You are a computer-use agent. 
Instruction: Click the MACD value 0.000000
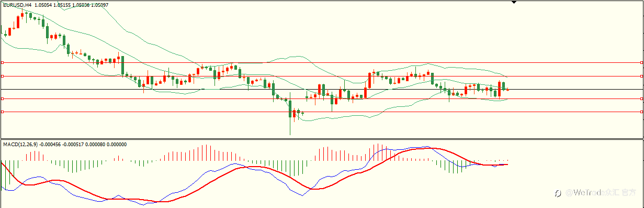tap(116, 145)
